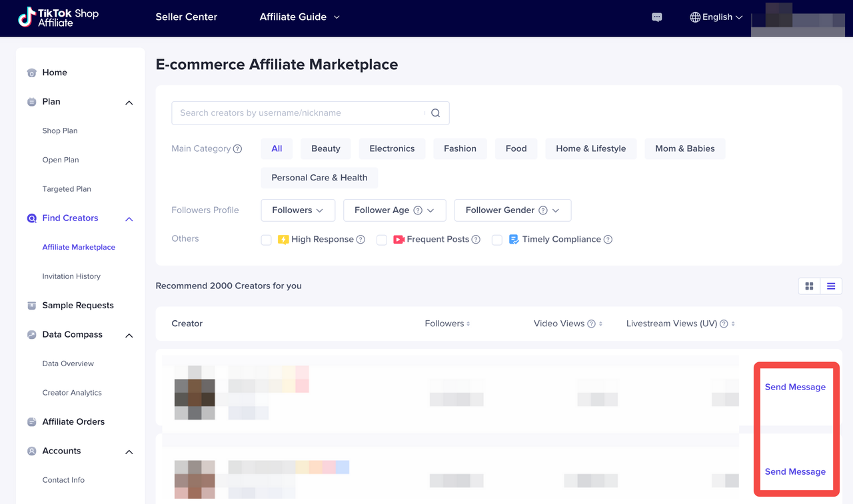Click Main Category help question icon
The height and width of the screenshot is (504, 853).
tap(238, 149)
